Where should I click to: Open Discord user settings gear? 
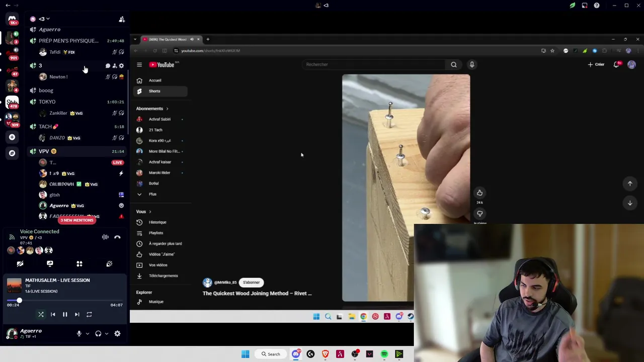click(117, 333)
